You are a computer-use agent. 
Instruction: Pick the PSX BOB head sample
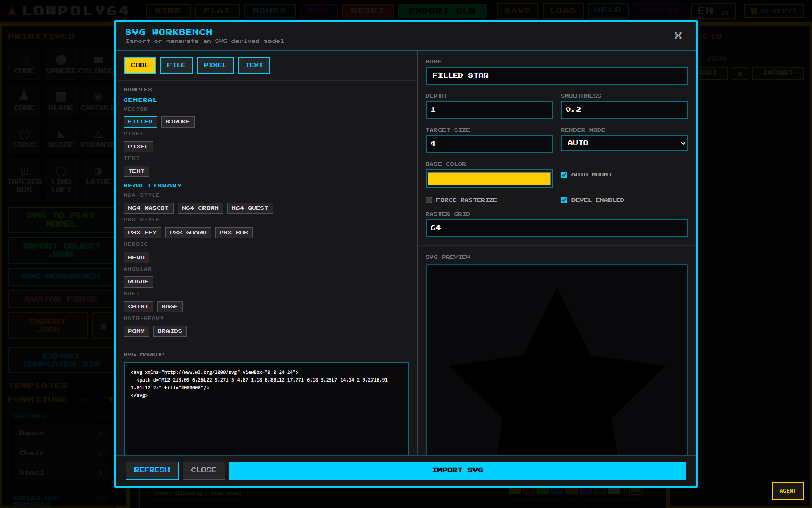click(x=233, y=233)
